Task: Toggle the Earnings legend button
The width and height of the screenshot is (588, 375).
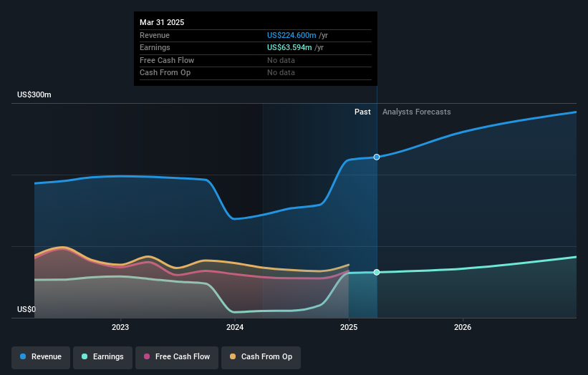Action: click(x=102, y=357)
